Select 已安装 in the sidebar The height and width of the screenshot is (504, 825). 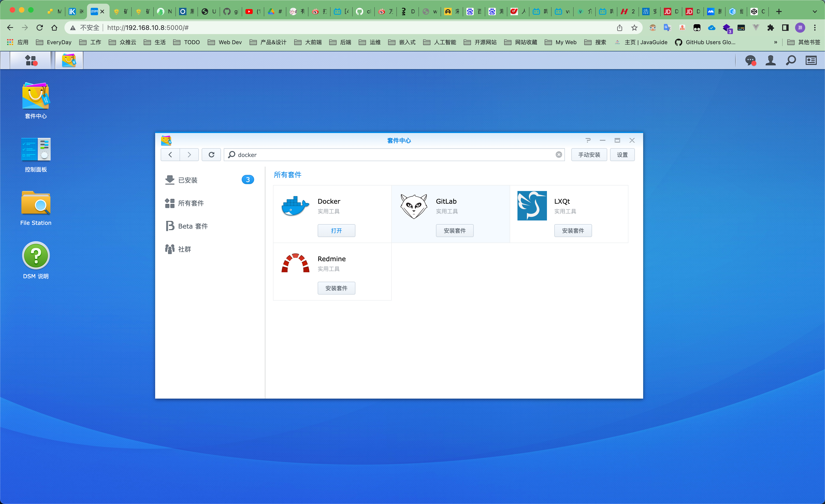pos(210,180)
